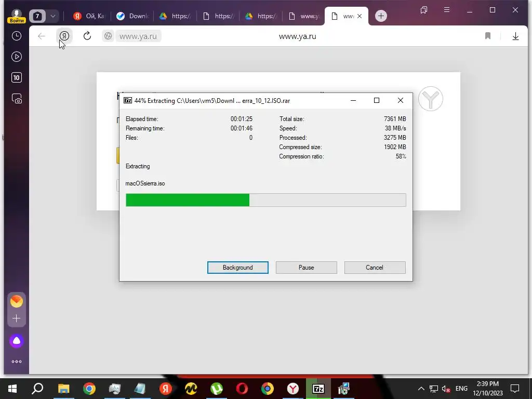Expand the tab group dropdown arrow
532x399 pixels.
pyautogui.click(x=53, y=16)
